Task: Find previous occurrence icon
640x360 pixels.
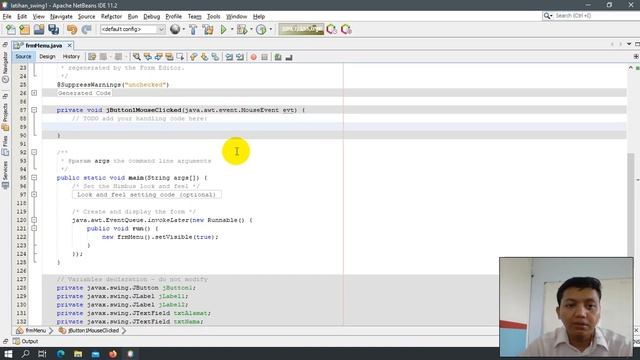Action: coord(147,57)
